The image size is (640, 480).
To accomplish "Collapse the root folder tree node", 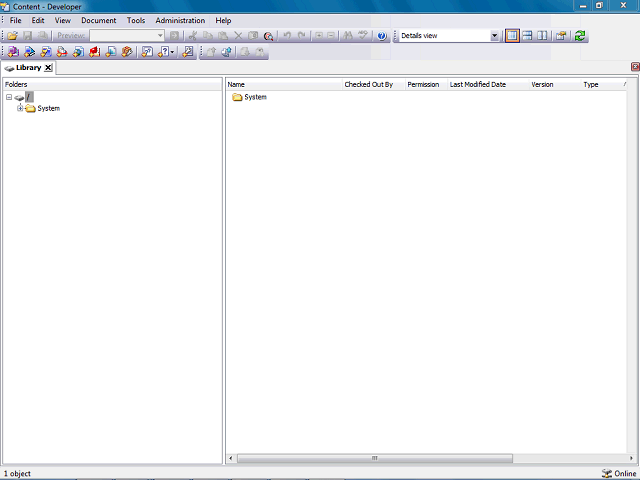I will point(9,97).
